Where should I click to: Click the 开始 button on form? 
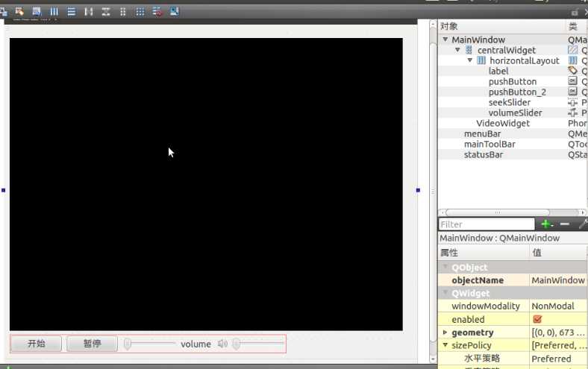pyautogui.click(x=36, y=344)
